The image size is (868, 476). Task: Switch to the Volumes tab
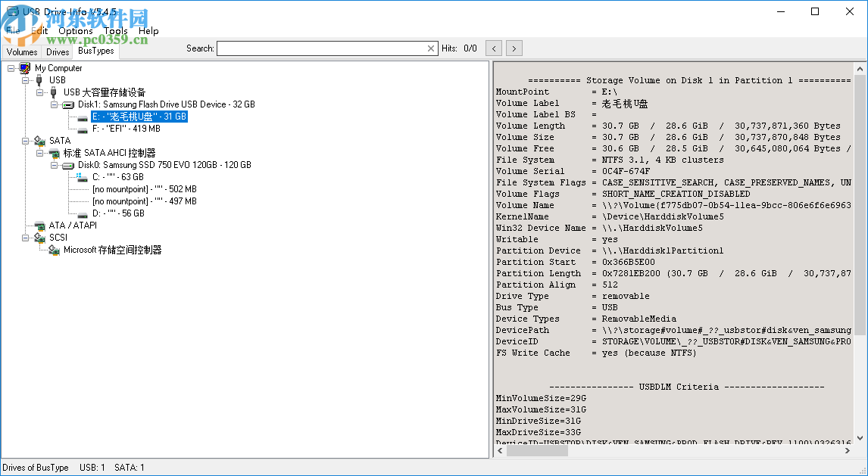(x=21, y=52)
